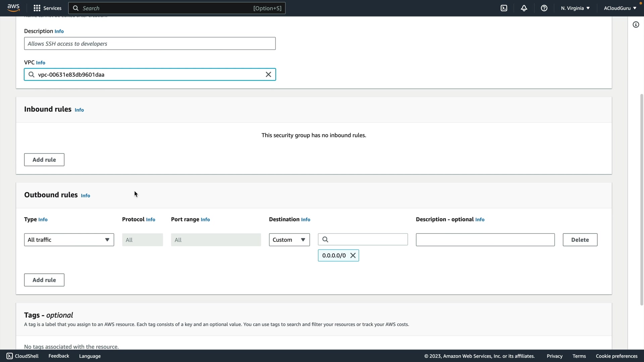
Task: Click the page vertical scrollbar
Action: pos(641,200)
